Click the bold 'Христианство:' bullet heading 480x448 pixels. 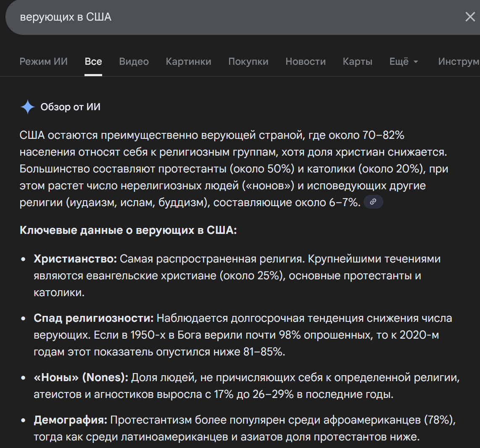75,259
